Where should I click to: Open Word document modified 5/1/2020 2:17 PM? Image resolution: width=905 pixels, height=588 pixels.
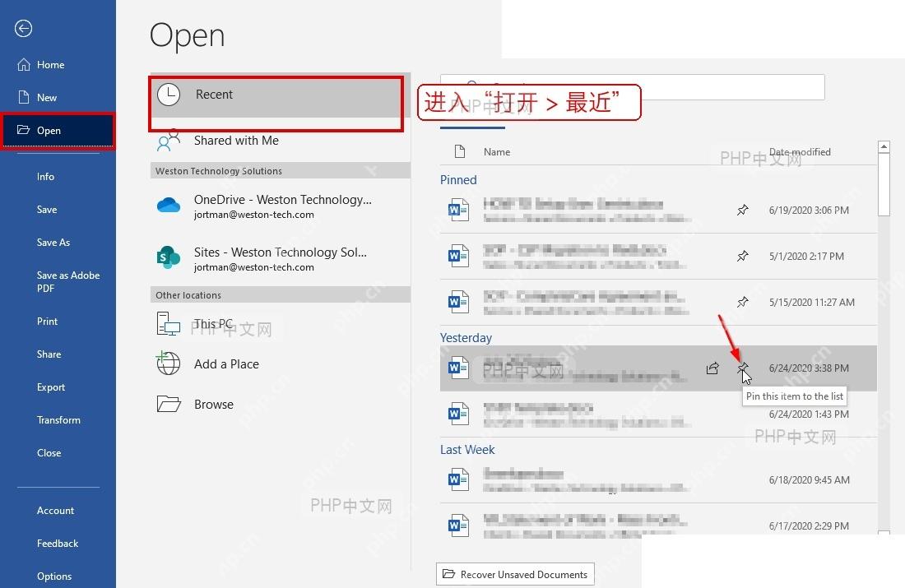coord(658,257)
